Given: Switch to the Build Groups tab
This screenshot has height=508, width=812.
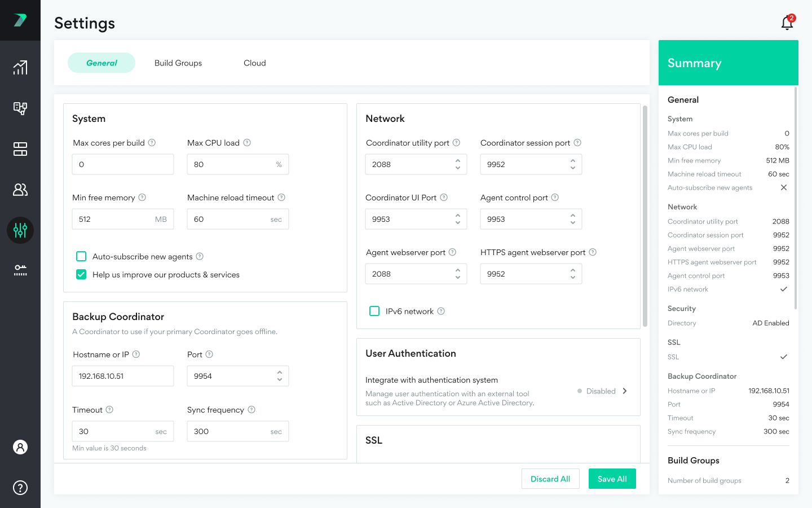Looking at the screenshot, I should click(178, 63).
